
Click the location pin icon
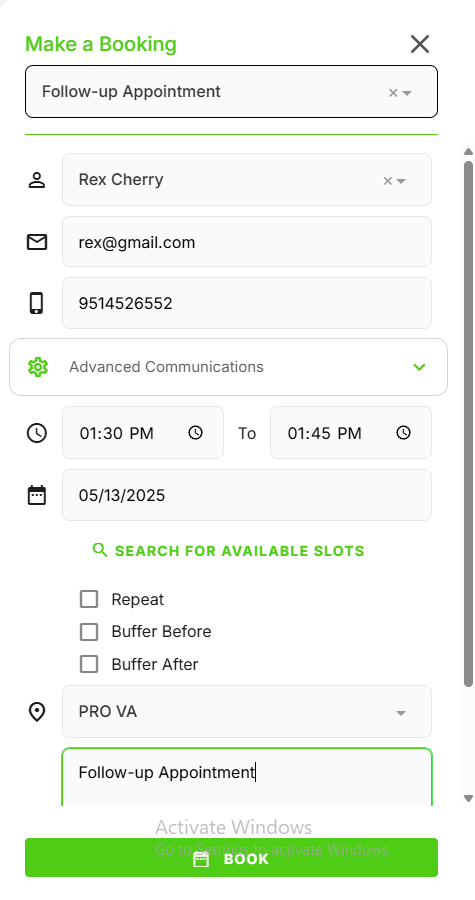(37, 712)
